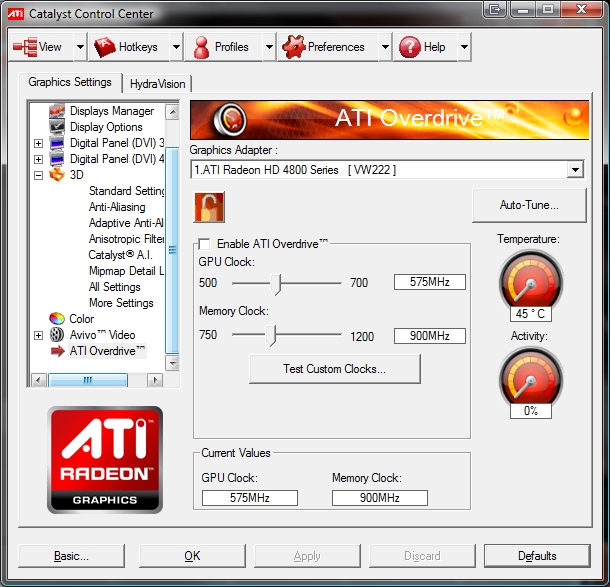The image size is (610, 587).
Task: Click the red Hotkeys icon
Action: point(105,47)
